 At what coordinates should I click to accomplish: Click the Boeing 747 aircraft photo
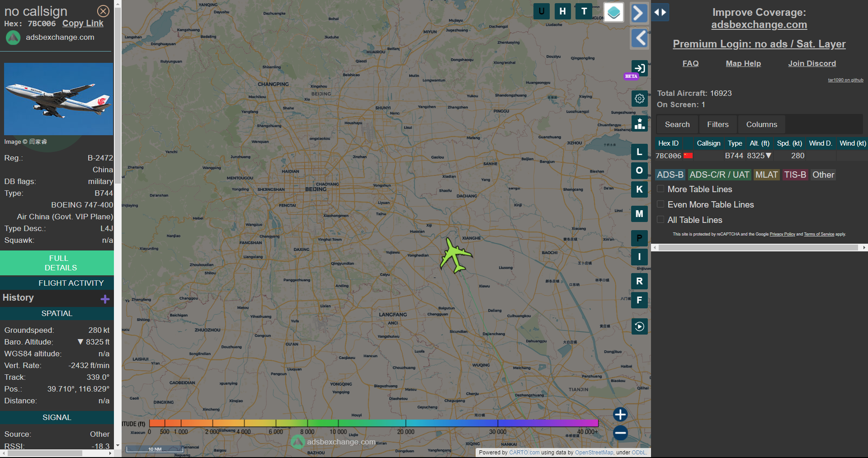(x=58, y=99)
